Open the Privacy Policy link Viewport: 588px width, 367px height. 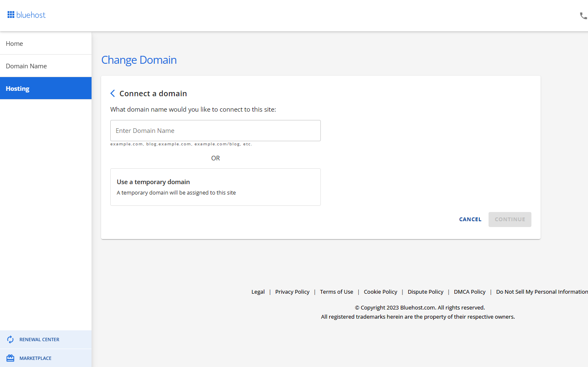pyautogui.click(x=292, y=292)
